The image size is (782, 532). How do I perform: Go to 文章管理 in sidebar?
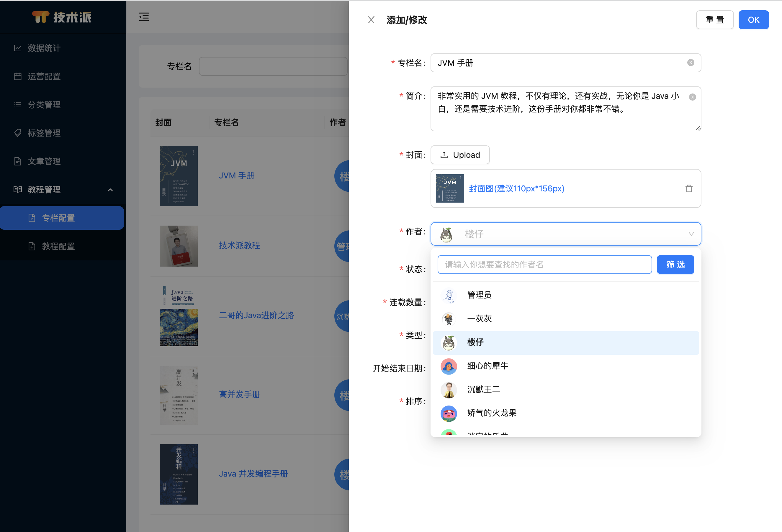[x=44, y=161]
